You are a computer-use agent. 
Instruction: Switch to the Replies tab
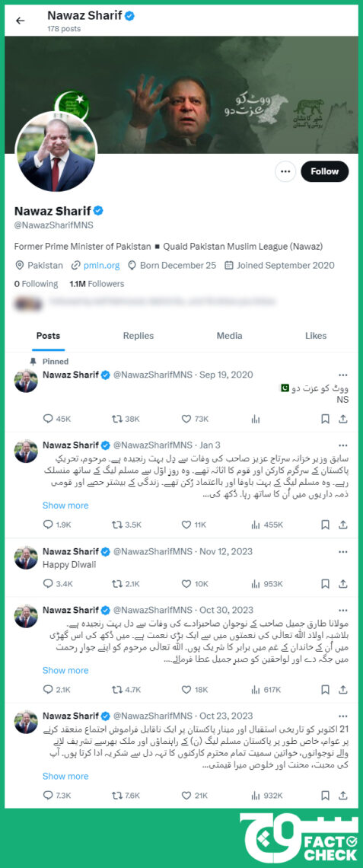139,336
